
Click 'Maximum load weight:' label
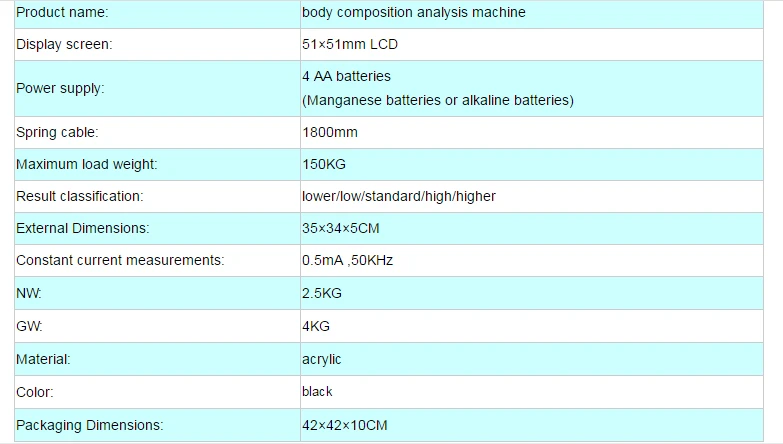coord(86,164)
